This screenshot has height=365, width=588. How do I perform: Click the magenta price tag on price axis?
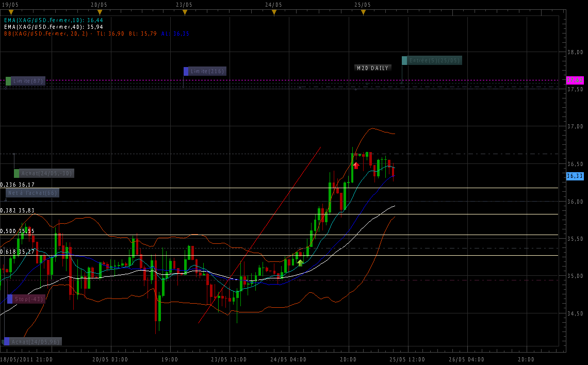575,80
